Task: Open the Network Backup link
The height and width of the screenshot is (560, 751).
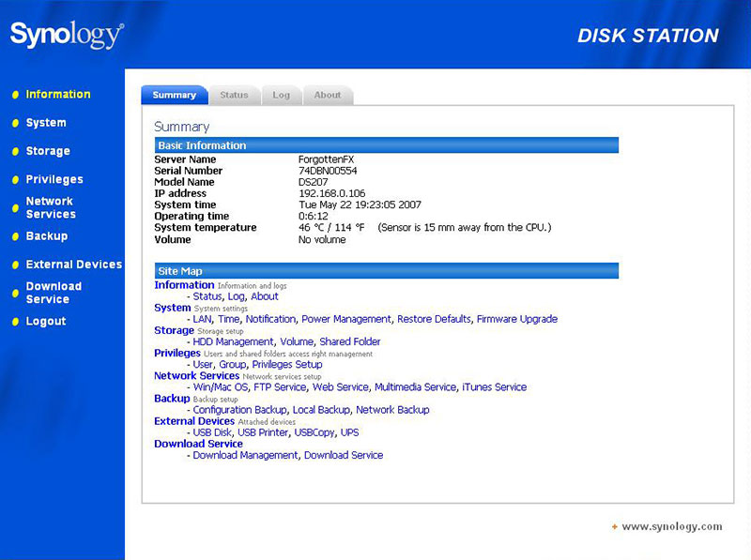Action: pos(392,410)
